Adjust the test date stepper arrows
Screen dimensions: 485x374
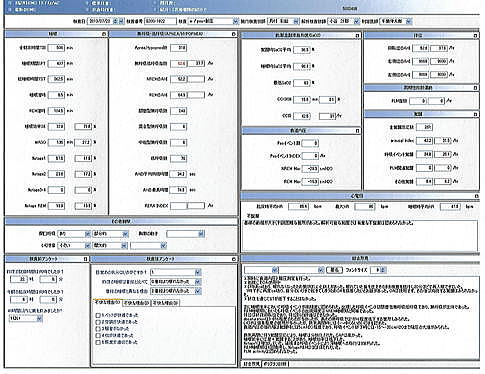tap(115, 21)
